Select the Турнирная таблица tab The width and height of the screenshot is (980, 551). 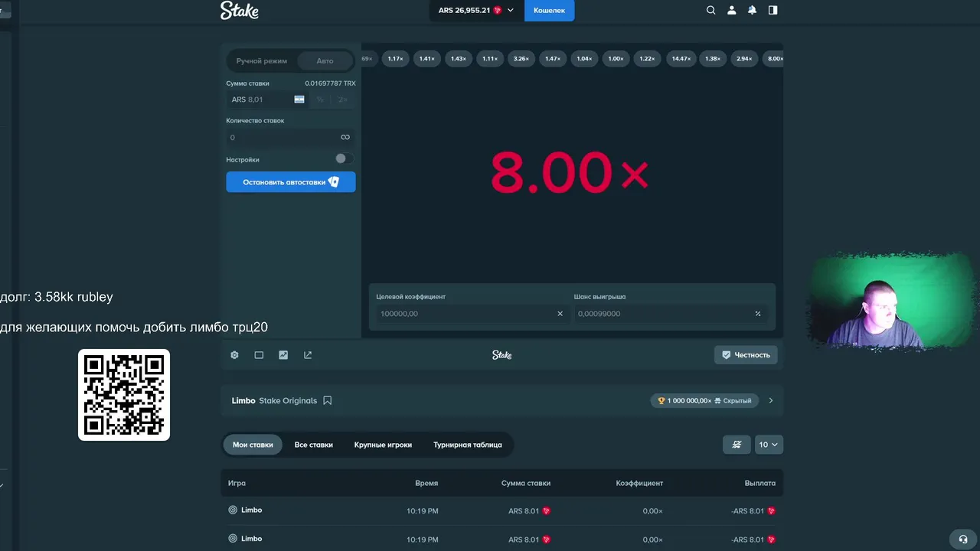468,445
